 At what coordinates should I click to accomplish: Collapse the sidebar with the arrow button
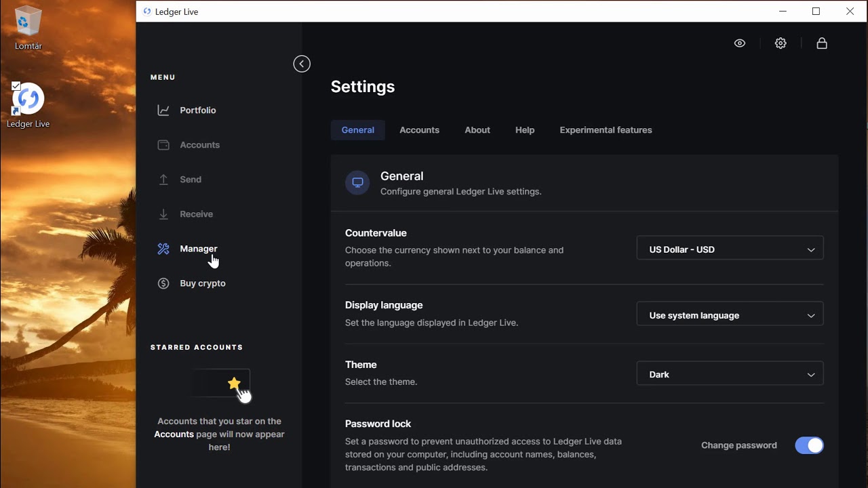pyautogui.click(x=302, y=64)
